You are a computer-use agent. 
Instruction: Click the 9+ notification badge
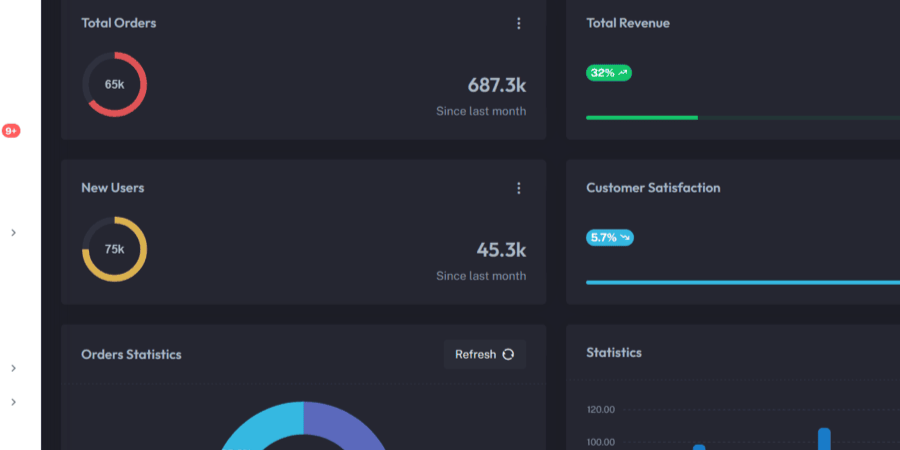click(11, 131)
